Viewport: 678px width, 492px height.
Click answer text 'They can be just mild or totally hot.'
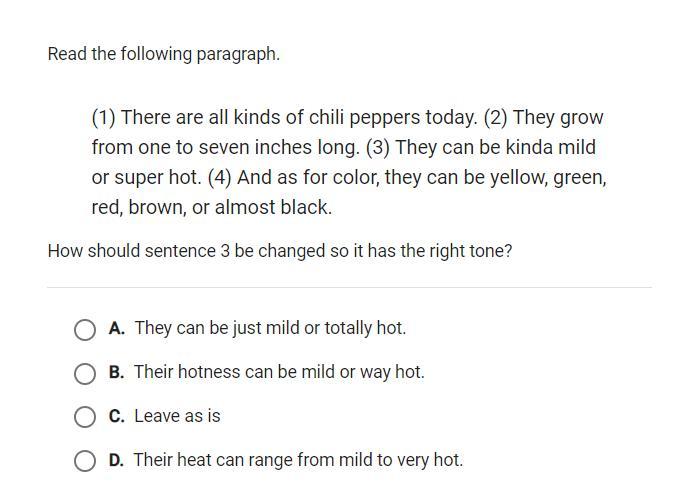pos(270,328)
